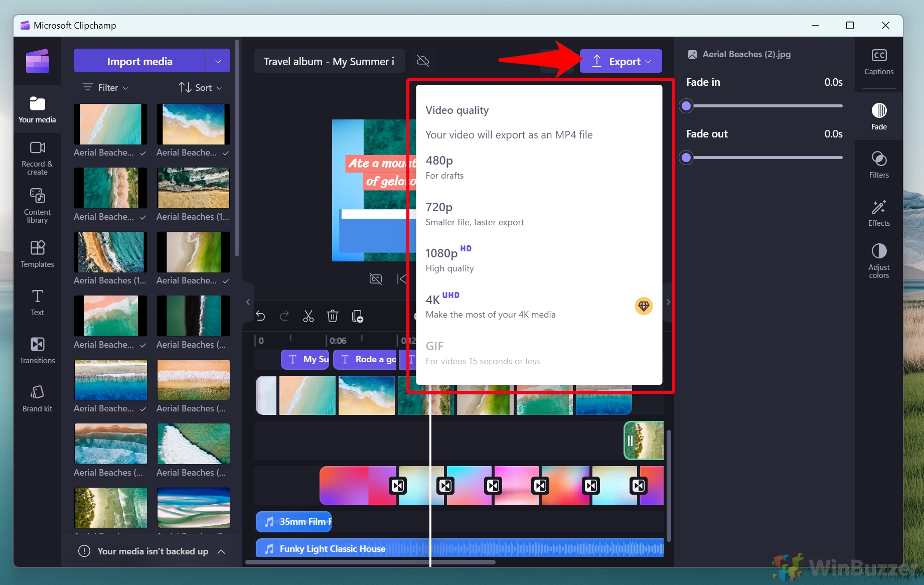Click the first Aerial Beaches media thumbnail
The image size is (924, 585).
coord(110,124)
